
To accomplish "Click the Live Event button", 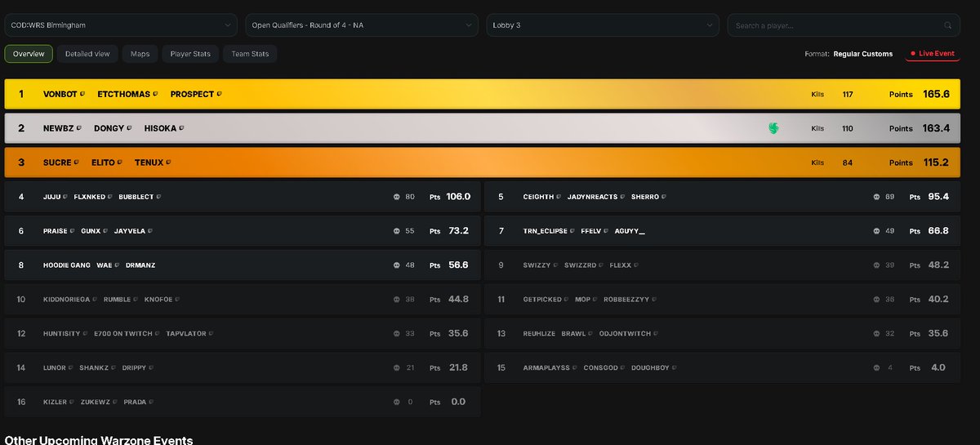I will click(931, 54).
